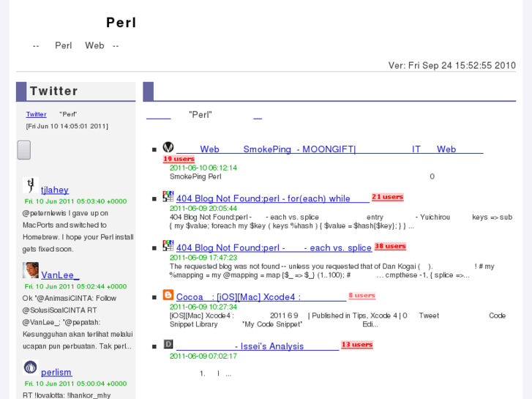This screenshot has height=399, width=532.
Task: Click the orange Blogger icon for Cocoa entry
Action: tap(168, 295)
